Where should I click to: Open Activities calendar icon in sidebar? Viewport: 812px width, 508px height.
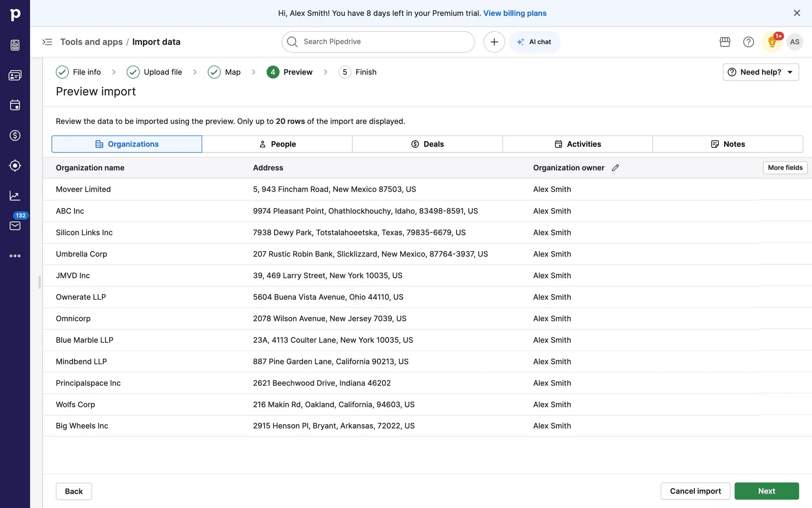point(15,105)
